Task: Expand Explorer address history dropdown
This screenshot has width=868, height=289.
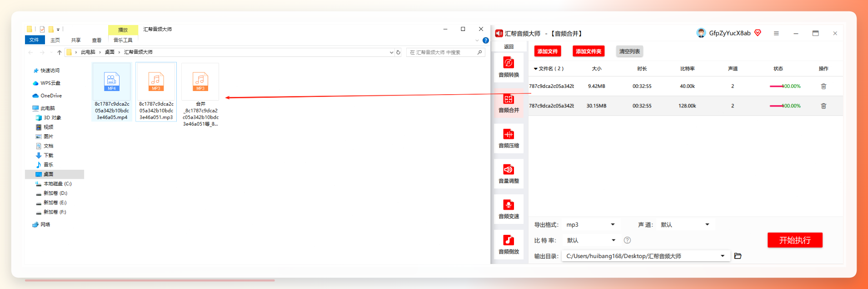Action: tap(391, 52)
